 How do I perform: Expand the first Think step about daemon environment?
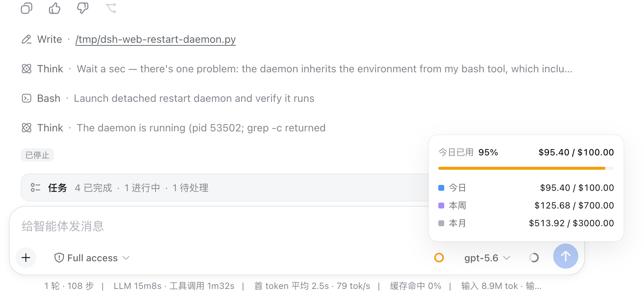coord(297,69)
